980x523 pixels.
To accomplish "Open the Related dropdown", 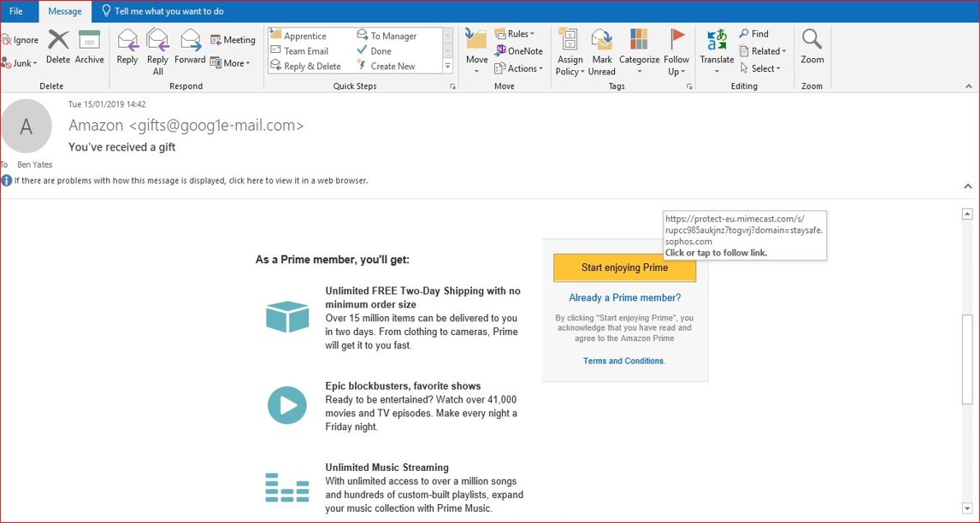I will [763, 51].
